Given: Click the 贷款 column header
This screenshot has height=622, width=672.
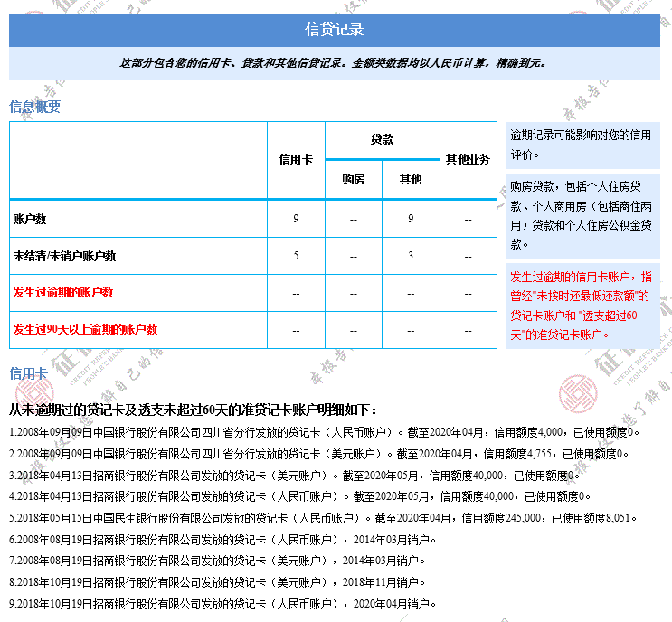Looking at the screenshot, I should 383,139.
